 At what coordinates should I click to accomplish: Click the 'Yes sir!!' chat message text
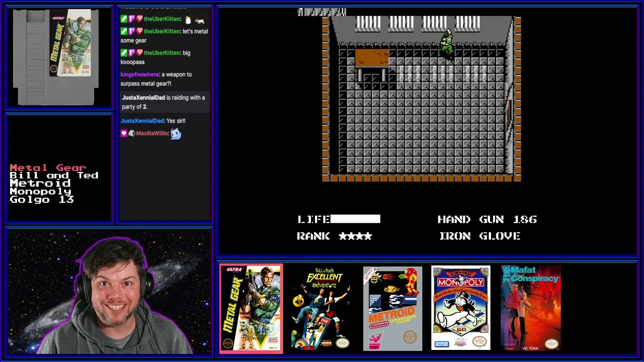[x=177, y=121]
